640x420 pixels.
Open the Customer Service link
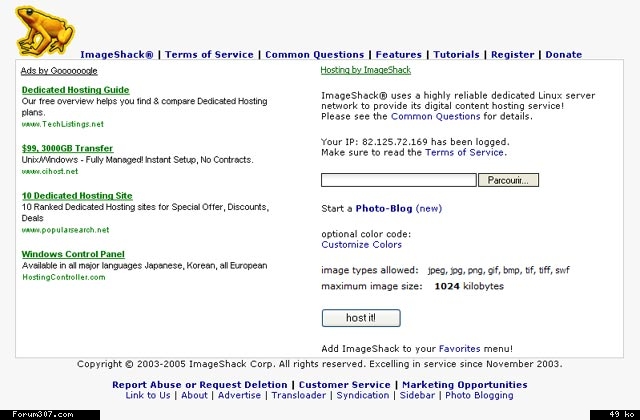(x=344, y=384)
